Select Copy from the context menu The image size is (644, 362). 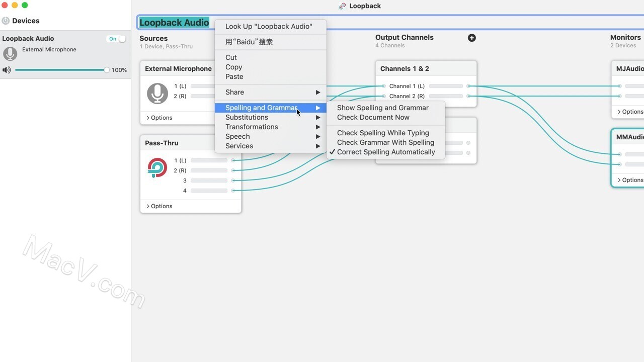233,67
